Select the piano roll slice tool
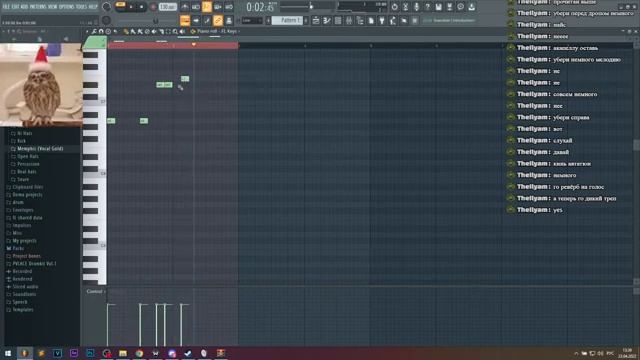Screen dimensions: 640x360 pyautogui.click(x=161, y=31)
